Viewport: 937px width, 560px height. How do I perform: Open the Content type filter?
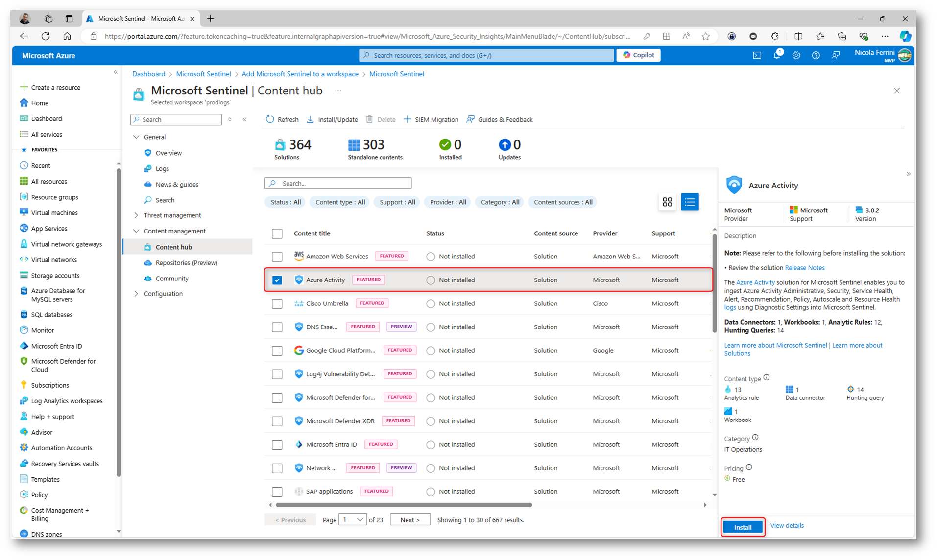[x=340, y=202]
